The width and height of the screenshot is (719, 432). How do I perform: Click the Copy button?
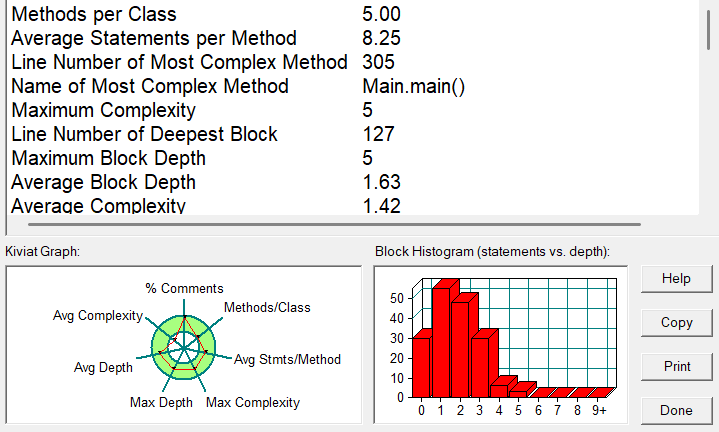[676, 323]
